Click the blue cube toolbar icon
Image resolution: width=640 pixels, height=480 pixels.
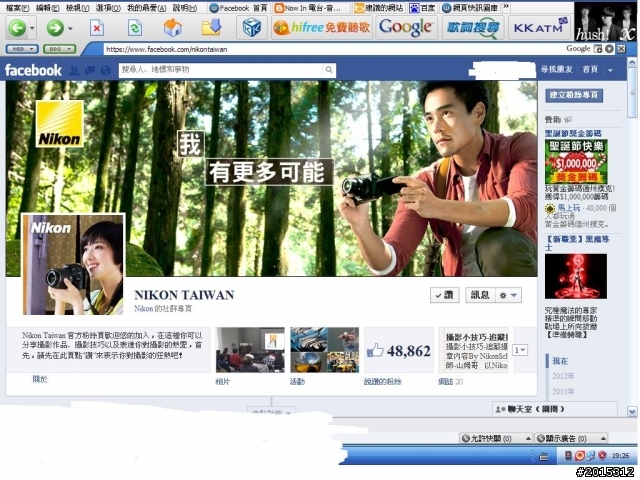click(x=251, y=28)
